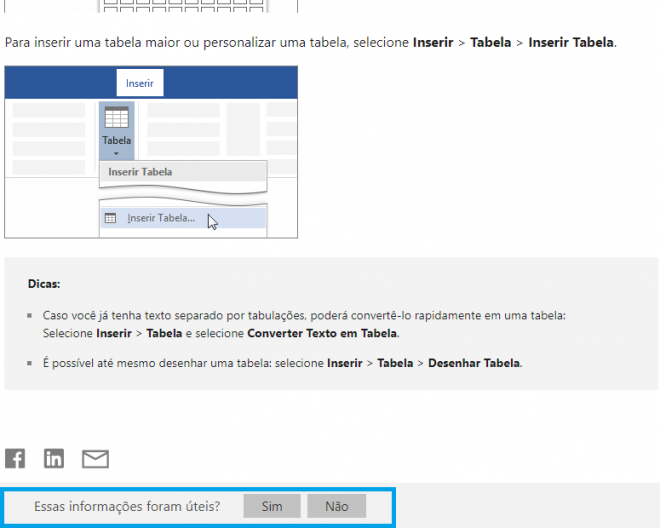
Task: Click bold 'Converter Texto em Tabela' text
Action: (x=322, y=333)
